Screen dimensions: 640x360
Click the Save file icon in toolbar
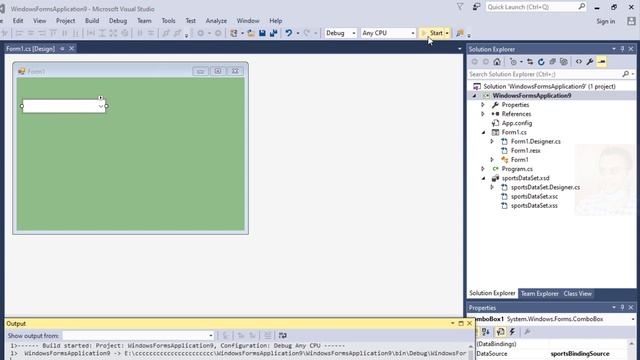pos(262,33)
